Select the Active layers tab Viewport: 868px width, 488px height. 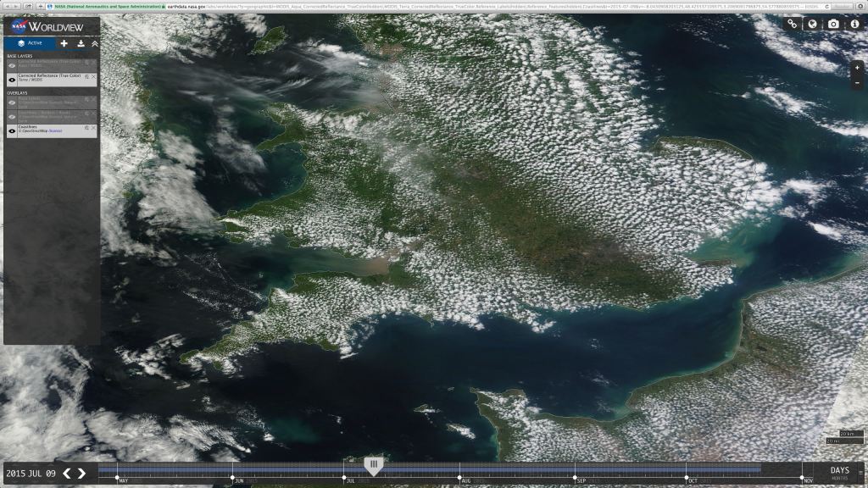(30, 43)
